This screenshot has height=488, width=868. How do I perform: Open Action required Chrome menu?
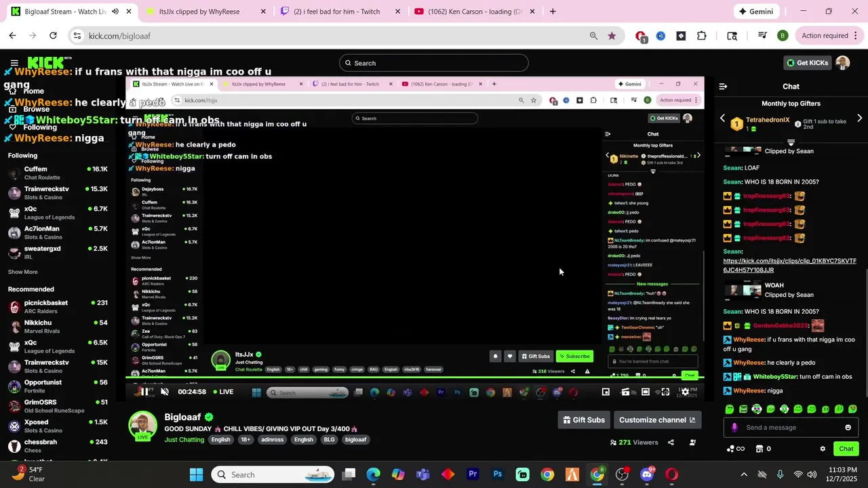click(x=829, y=36)
